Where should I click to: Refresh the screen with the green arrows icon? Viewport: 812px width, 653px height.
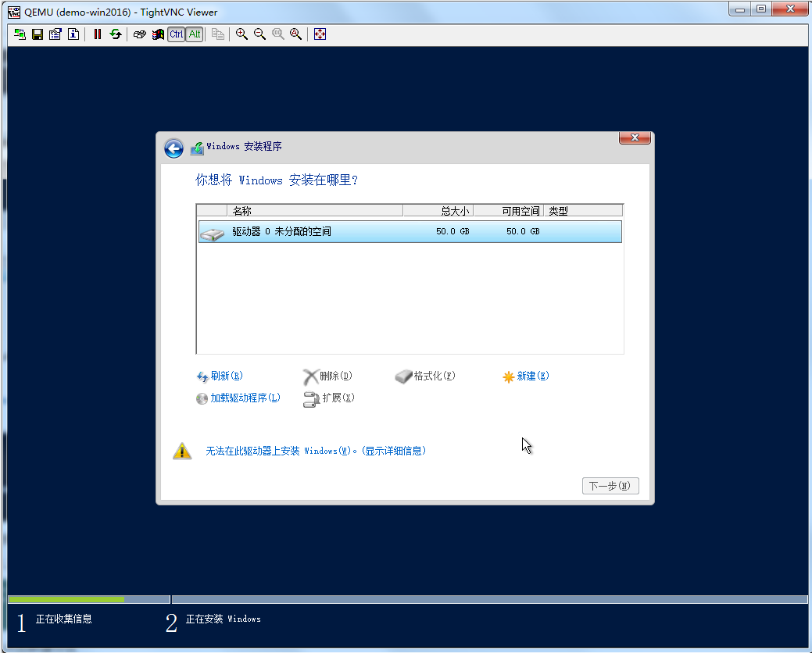116,34
